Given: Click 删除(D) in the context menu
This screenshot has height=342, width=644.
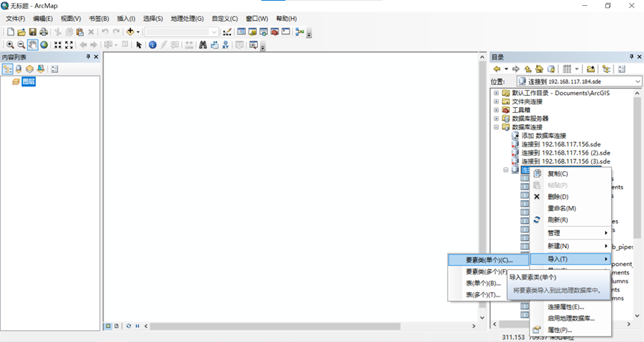Looking at the screenshot, I should point(570,197).
